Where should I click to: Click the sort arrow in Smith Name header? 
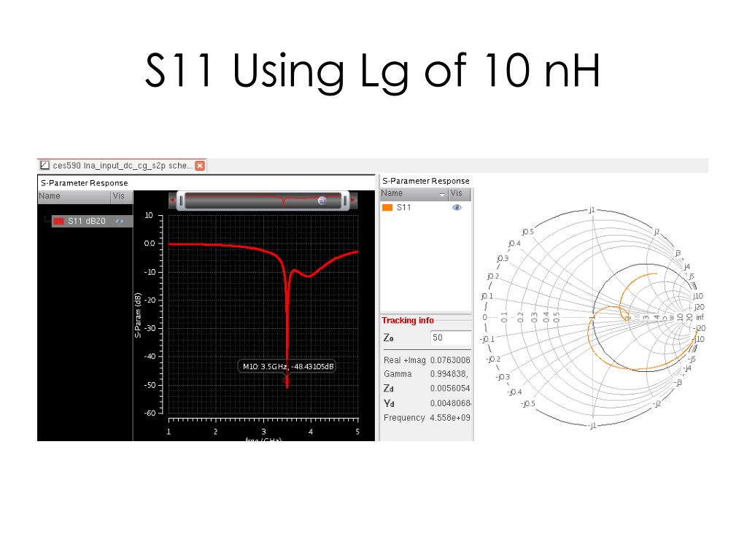coord(441,194)
